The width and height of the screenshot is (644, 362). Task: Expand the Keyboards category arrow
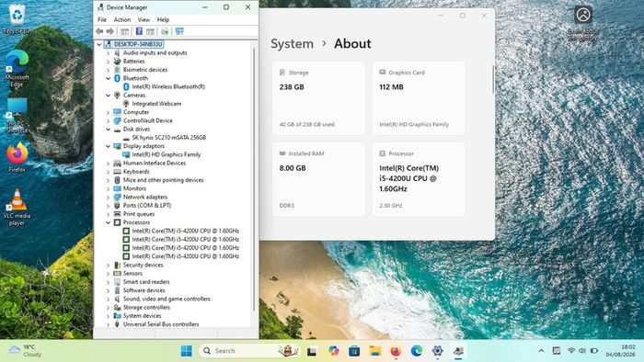(x=108, y=172)
